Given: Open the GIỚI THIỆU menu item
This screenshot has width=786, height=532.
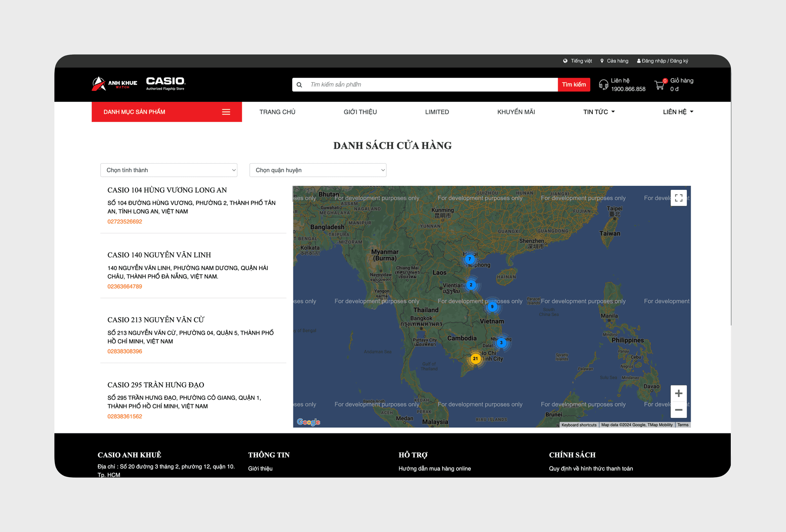Looking at the screenshot, I should 360,112.
